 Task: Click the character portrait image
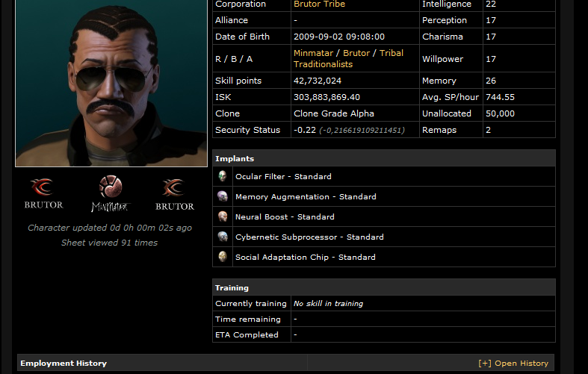111,83
